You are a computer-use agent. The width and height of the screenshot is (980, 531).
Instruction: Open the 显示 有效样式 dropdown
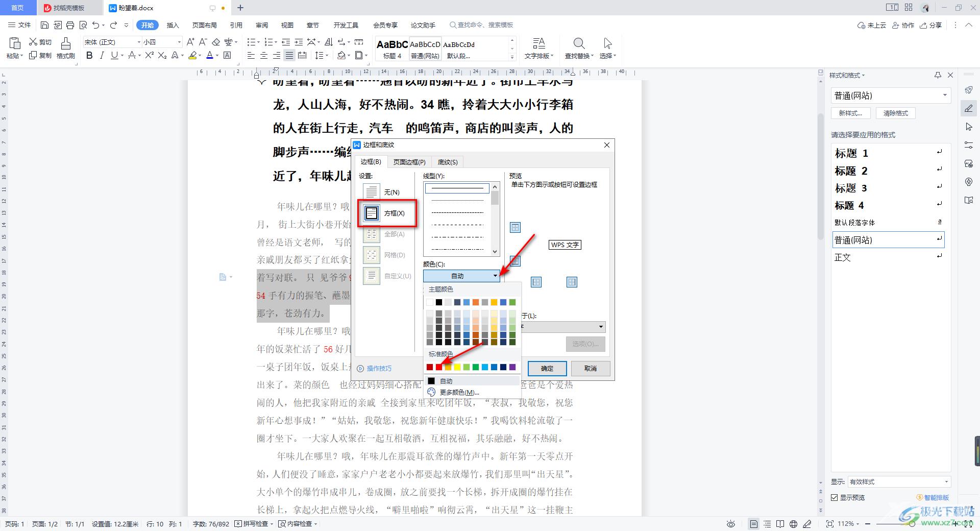pos(899,481)
